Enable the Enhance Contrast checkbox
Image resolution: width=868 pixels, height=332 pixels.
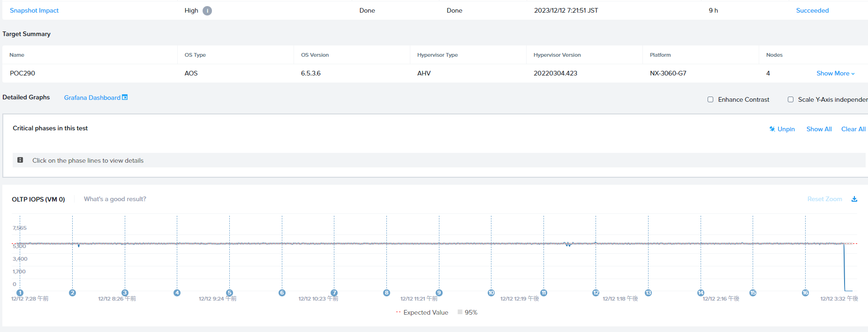[710, 99]
